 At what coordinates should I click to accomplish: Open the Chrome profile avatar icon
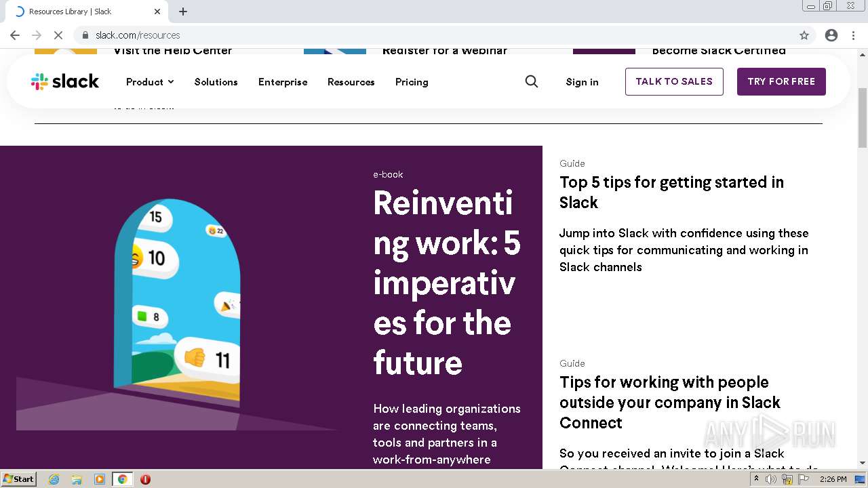tap(831, 35)
